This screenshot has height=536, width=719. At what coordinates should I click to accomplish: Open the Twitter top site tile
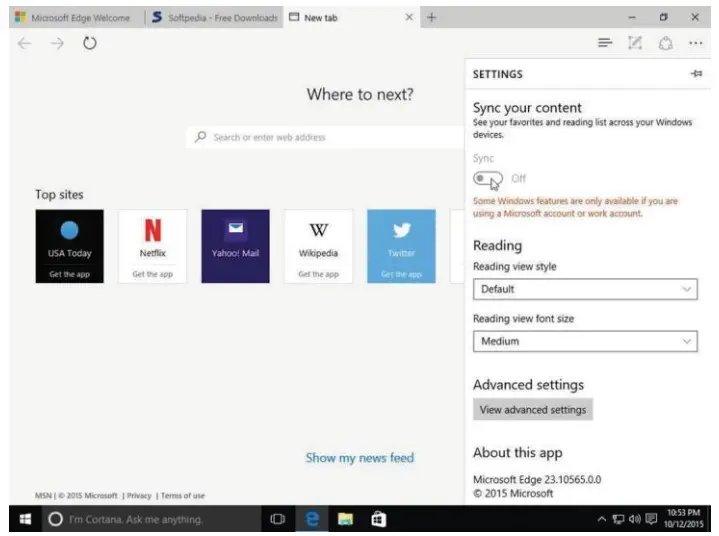click(401, 246)
